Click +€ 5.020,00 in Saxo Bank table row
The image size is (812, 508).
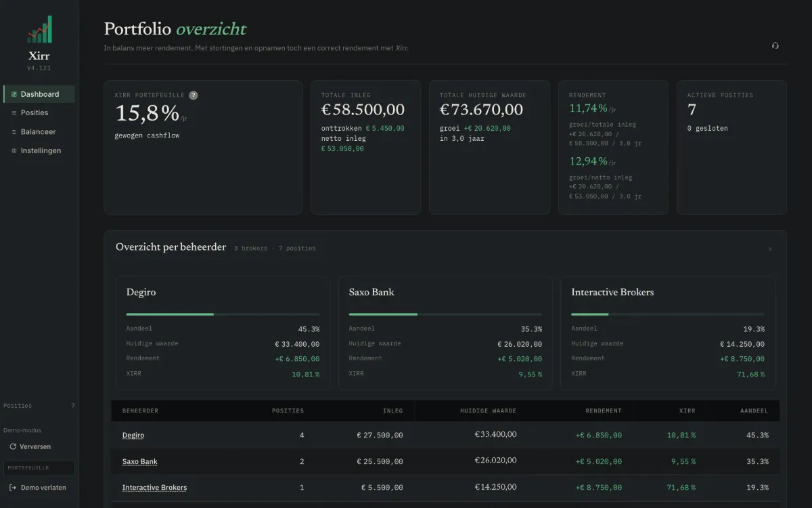599,462
